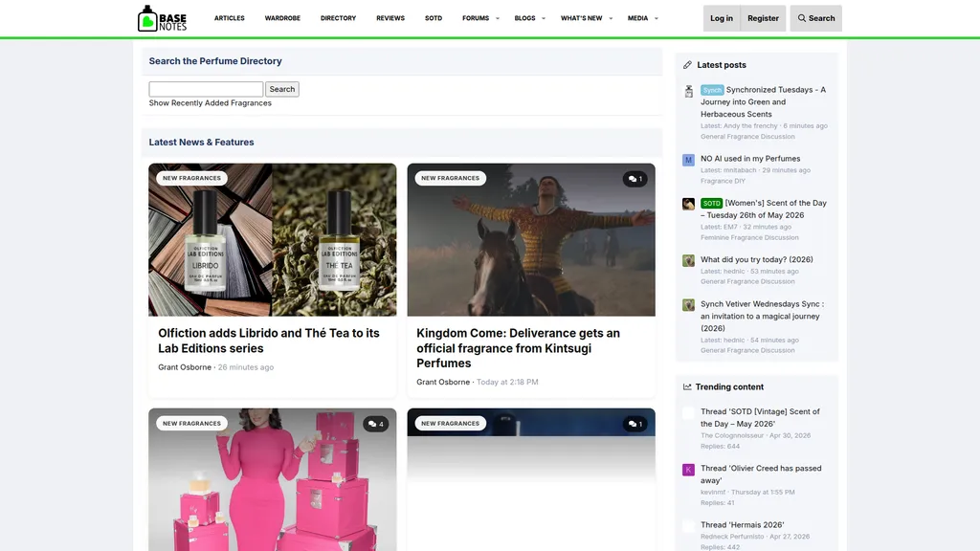Open the Latest News & Features heading
This screenshot has height=551, width=980.
click(201, 143)
